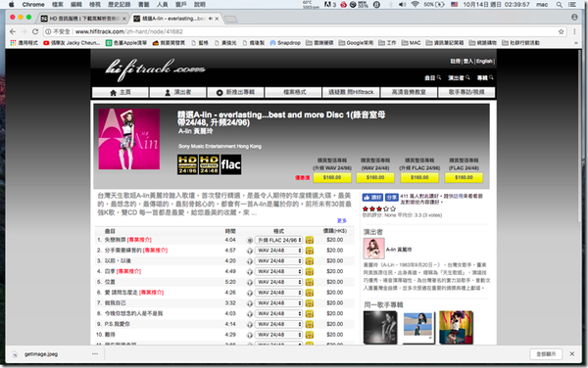This screenshot has height=368, width=588.
Task: Click the Facebook Like button
Action: (x=372, y=198)
